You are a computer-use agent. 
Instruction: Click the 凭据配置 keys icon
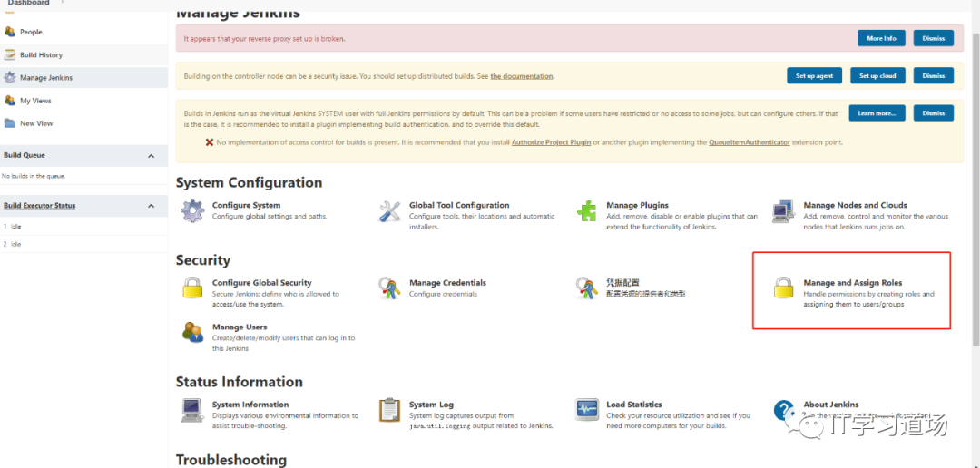(587, 288)
